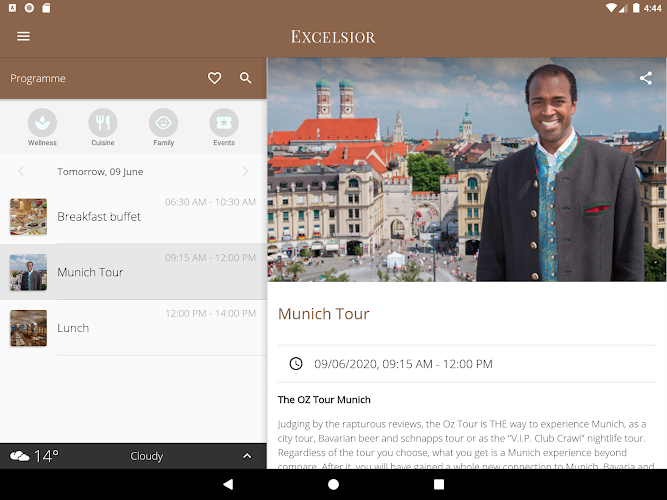Viewport: 667px width, 500px height.
Task: Tap the SD card notification icon
Action: click(x=46, y=8)
